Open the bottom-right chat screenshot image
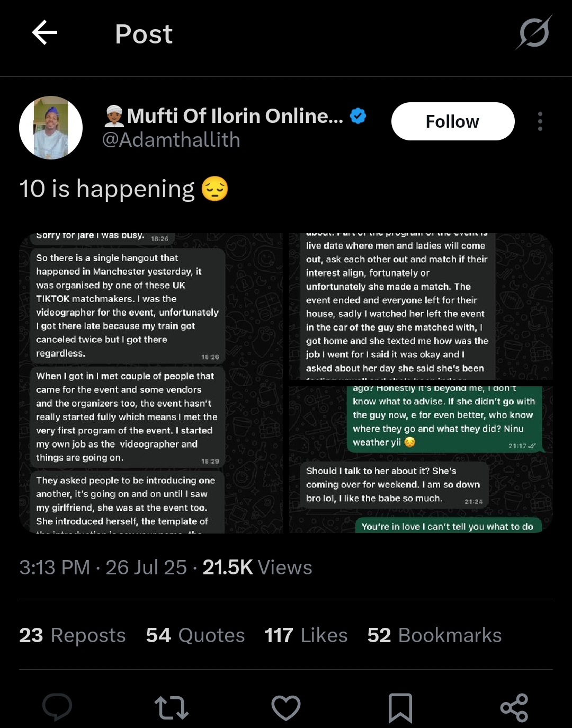 [x=421, y=459]
